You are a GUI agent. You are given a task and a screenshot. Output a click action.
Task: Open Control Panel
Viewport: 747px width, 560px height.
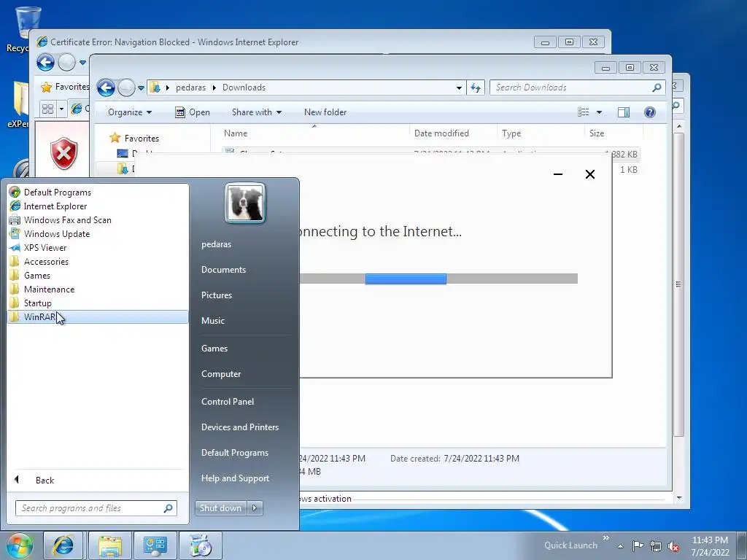228,402
